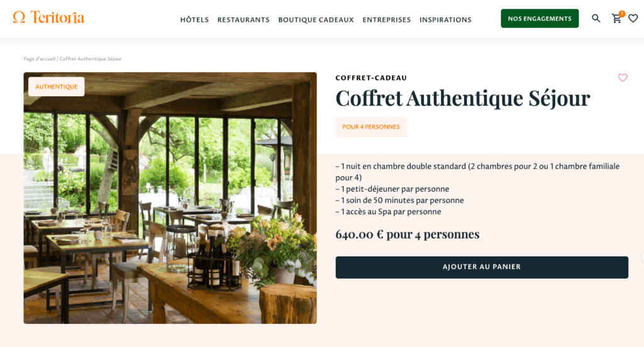644x347 pixels.
Task: Go to Boutique Cadeaux
Action: tap(316, 19)
